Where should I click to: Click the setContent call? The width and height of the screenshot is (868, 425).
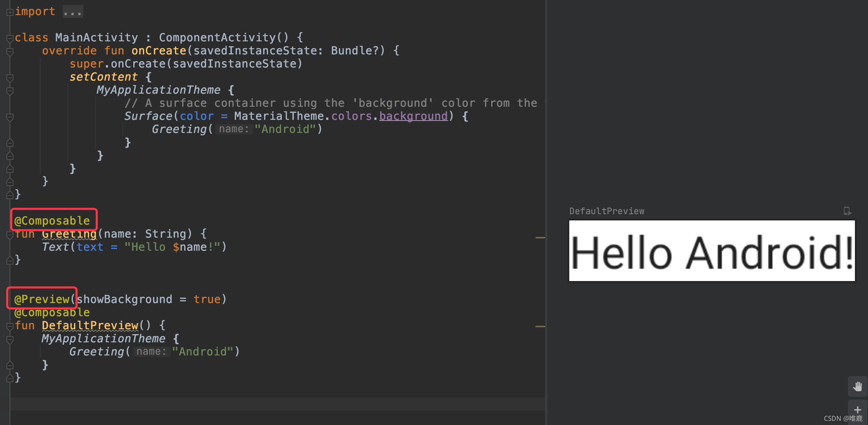[103, 77]
